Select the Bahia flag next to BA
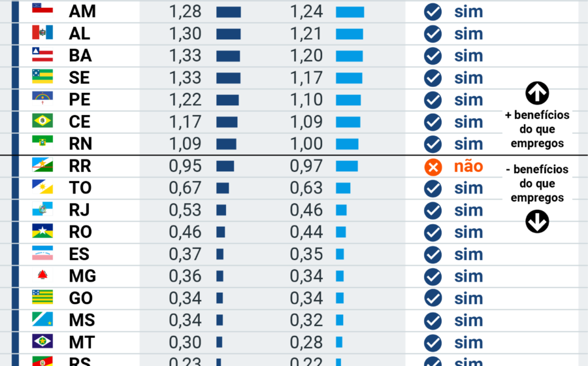This screenshot has height=366, width=588. 42,54
